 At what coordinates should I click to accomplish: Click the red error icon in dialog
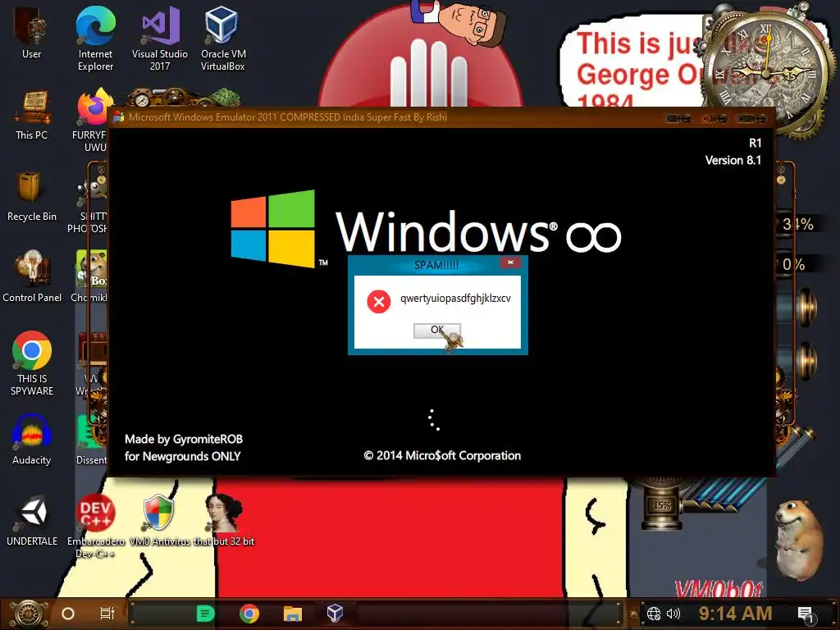[379, 302]
